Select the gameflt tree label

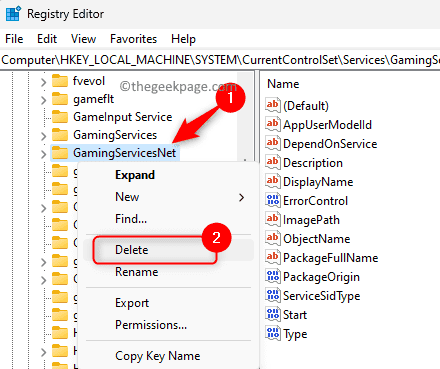[94, 99]
